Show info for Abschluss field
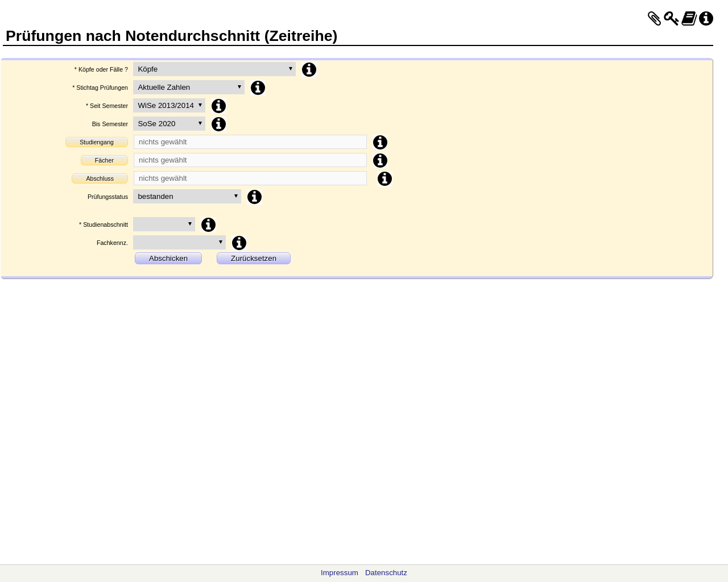This screenshot has width=728, height=582. [x=384, y=178]
